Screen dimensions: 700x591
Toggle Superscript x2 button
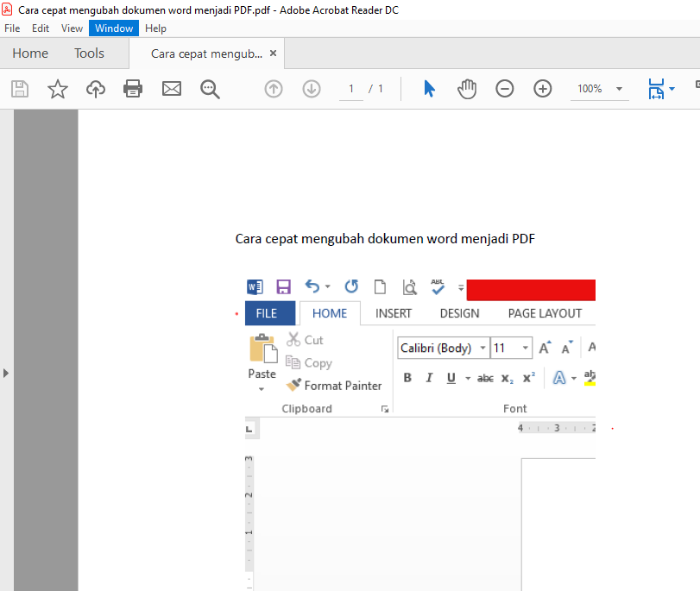click(529, 378)
